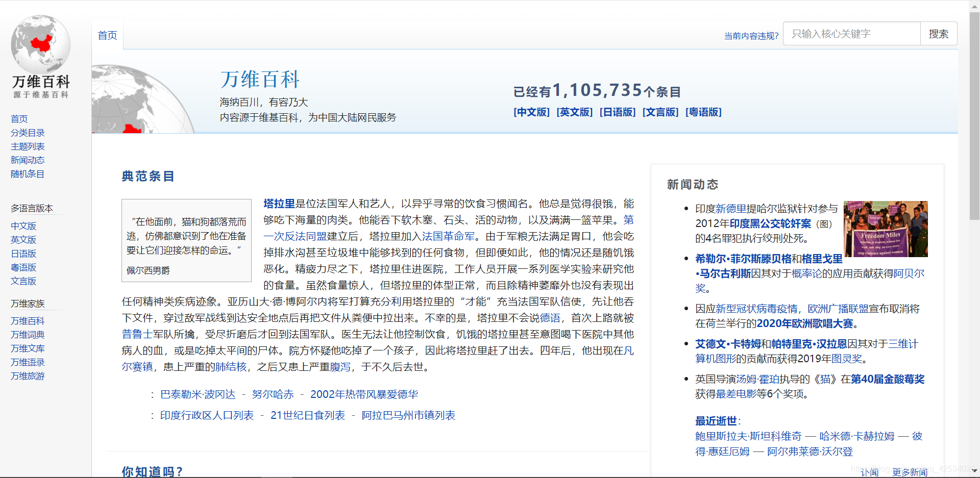The image size is (980, 478).
Task: Open 帕特里克·汉拉恩 link
Action: tap(809, 344)
